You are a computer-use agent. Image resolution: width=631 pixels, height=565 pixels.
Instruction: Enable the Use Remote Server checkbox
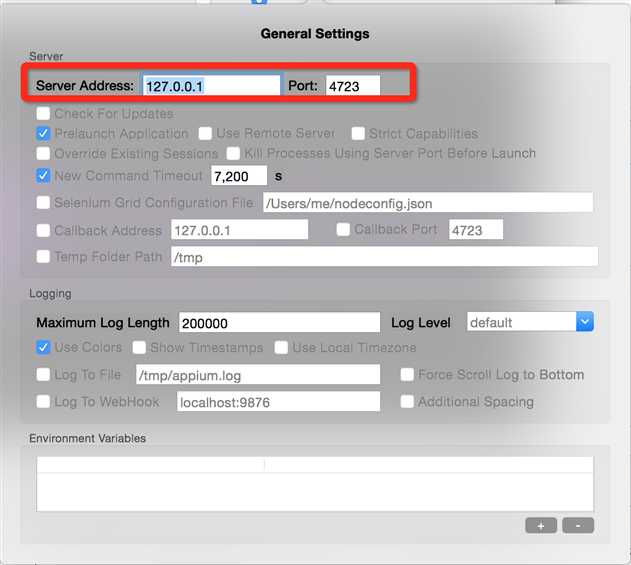coord(205,133)
